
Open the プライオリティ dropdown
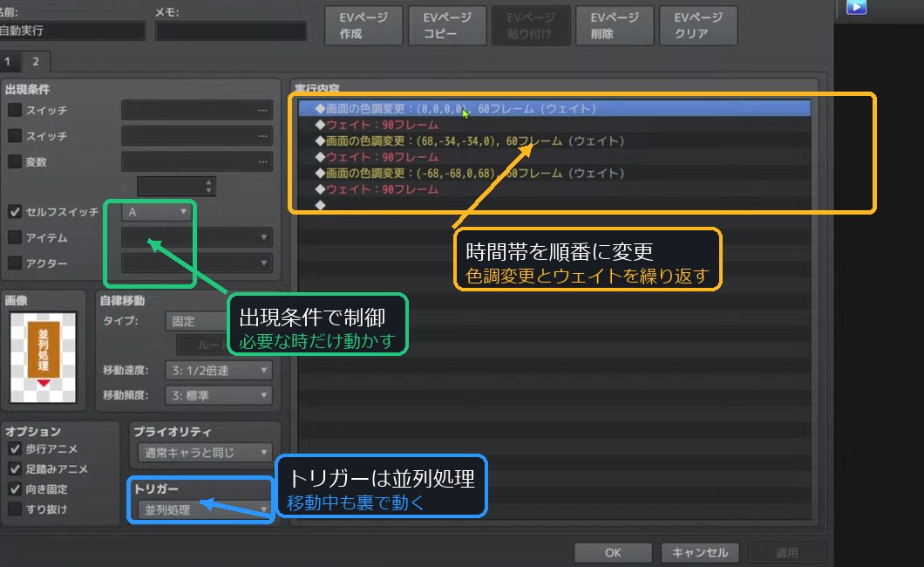(205, 453)
